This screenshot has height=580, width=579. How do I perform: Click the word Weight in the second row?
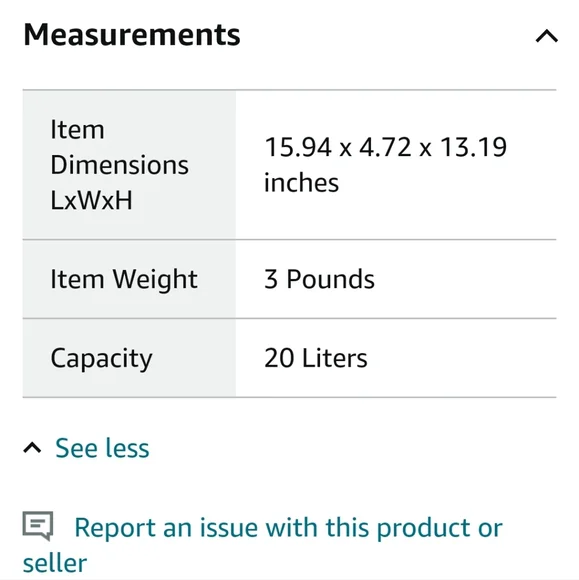[x=155, y=280]
